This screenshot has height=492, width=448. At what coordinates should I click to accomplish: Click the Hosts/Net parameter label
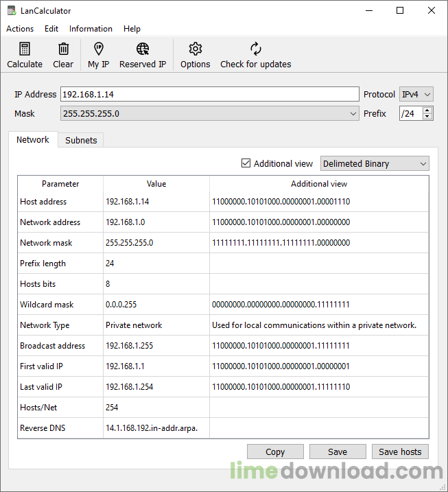click(38, 408)
